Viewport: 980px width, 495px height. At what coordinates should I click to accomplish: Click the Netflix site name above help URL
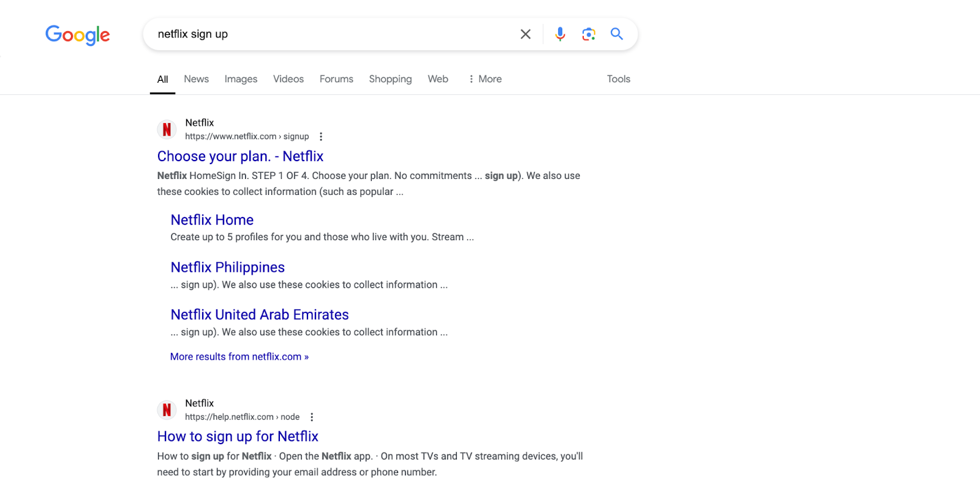pyautogui.click(x=200, y=403)
